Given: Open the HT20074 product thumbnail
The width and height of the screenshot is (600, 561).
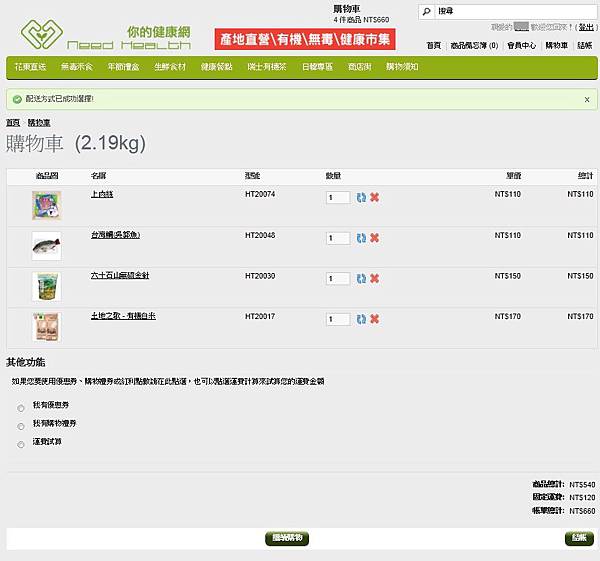Looking at the screenshot, I should 46,205.
